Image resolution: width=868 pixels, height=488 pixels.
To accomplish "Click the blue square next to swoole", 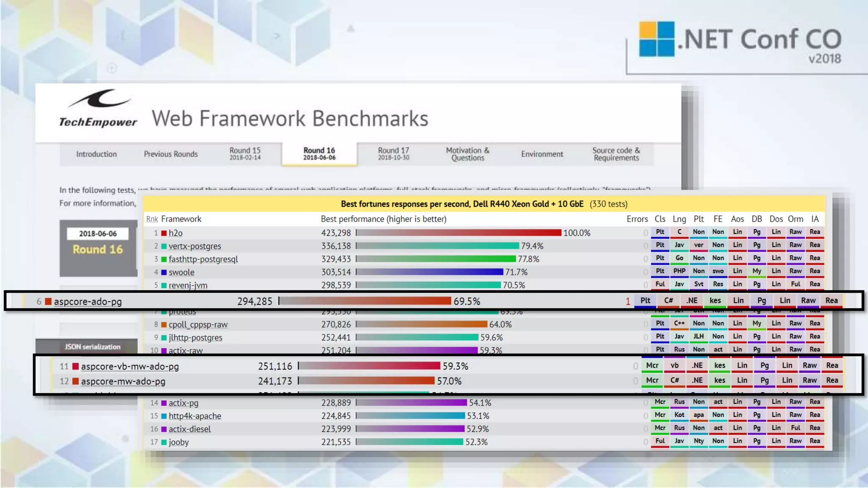I will pos(164,272).
